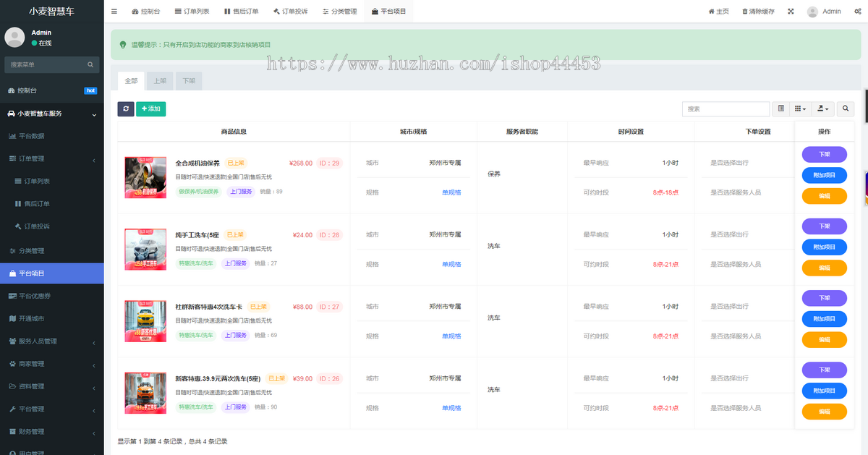Screen dimensions: 868x455
Task: Click the 商品信息 column header
Action: pos(234,132)
